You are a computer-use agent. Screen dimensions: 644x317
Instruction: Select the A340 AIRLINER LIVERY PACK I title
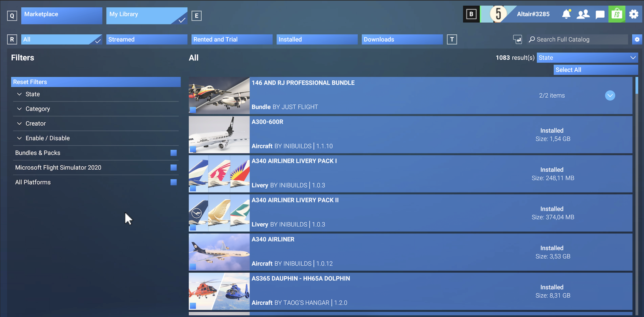(294, 161)
